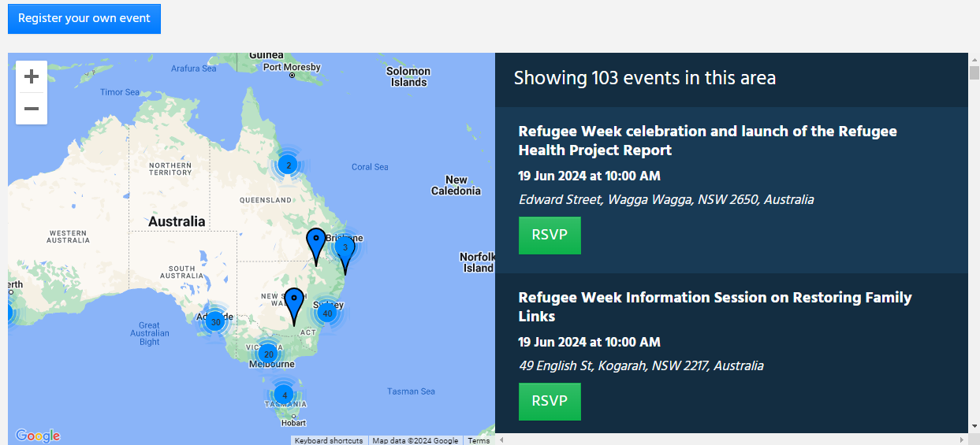Click the horizontal scrollbar right arrow

[x=961, y=439]
